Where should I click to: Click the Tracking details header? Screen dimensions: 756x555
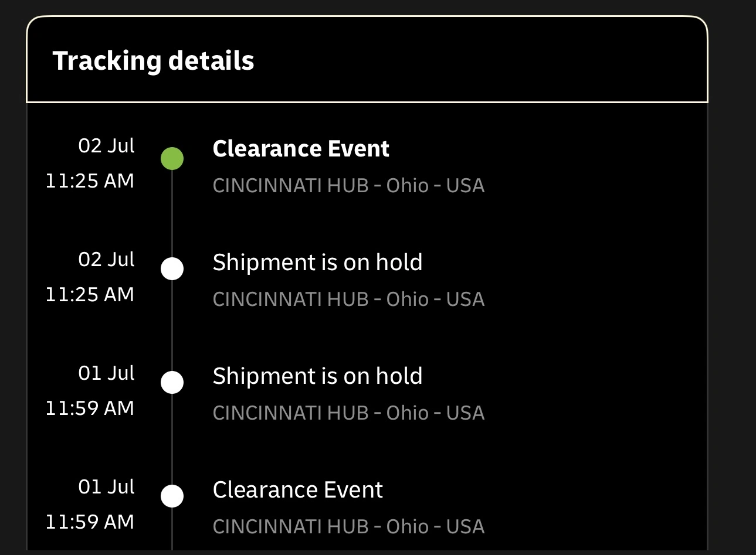coord(153,61)
